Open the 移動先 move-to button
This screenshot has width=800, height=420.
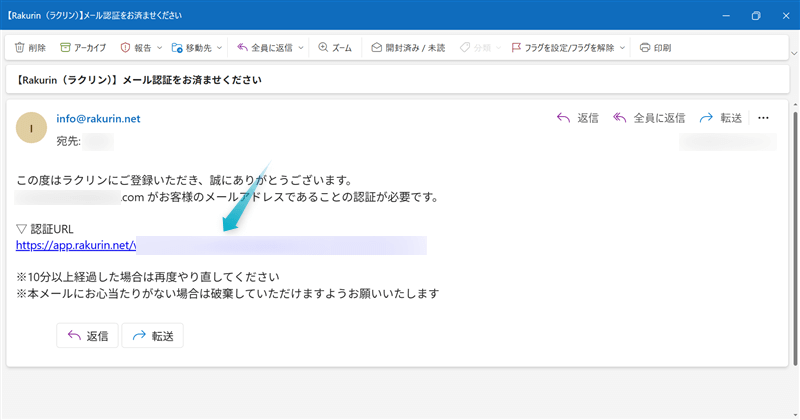tap(192, 47)
